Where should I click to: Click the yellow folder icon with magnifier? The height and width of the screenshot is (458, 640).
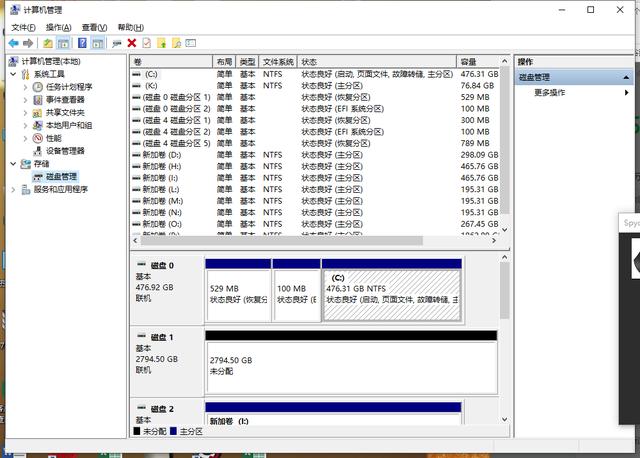click(176, 43)
